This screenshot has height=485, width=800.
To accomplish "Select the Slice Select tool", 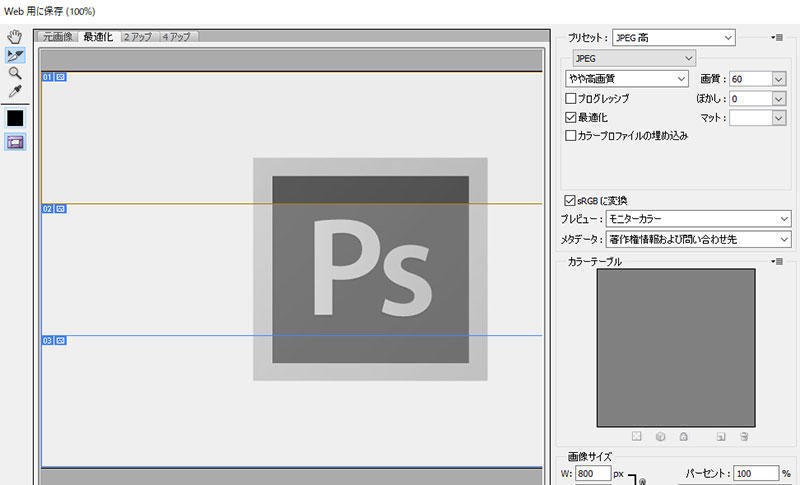I will (x=15, y=55).
